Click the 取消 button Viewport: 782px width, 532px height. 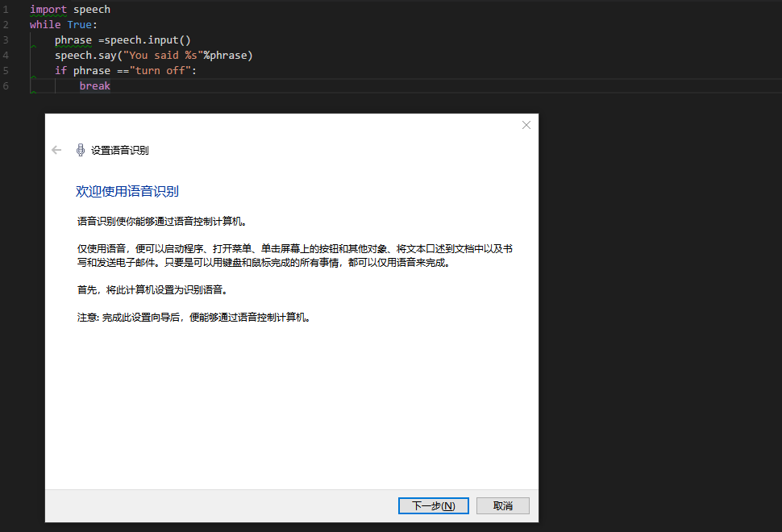pos(503,505)
